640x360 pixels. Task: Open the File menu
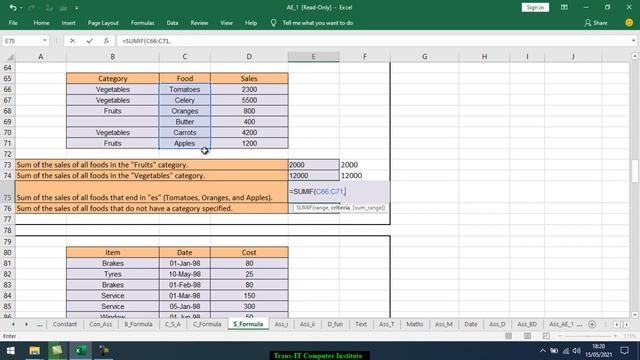[x=13, y=23]
